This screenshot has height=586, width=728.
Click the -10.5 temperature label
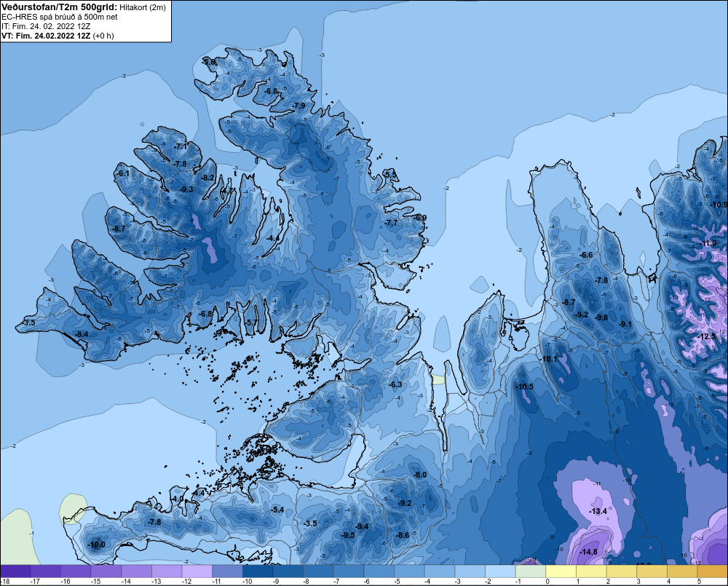coord(524,387)
